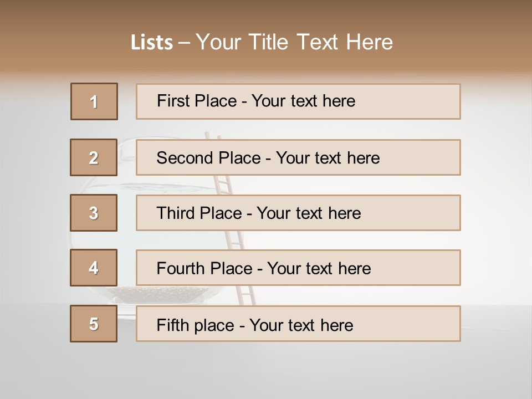Click the bold word Lists in title

(x=152, y=43)
